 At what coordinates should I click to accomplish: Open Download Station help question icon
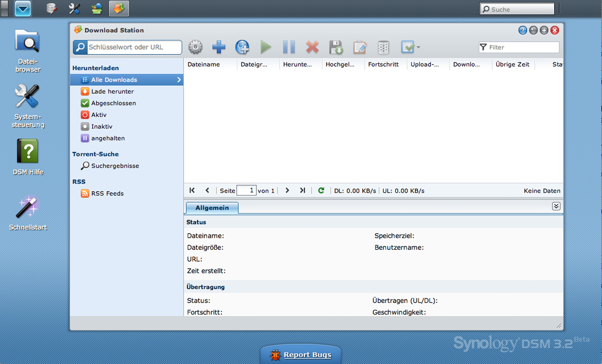coord(523,30)
